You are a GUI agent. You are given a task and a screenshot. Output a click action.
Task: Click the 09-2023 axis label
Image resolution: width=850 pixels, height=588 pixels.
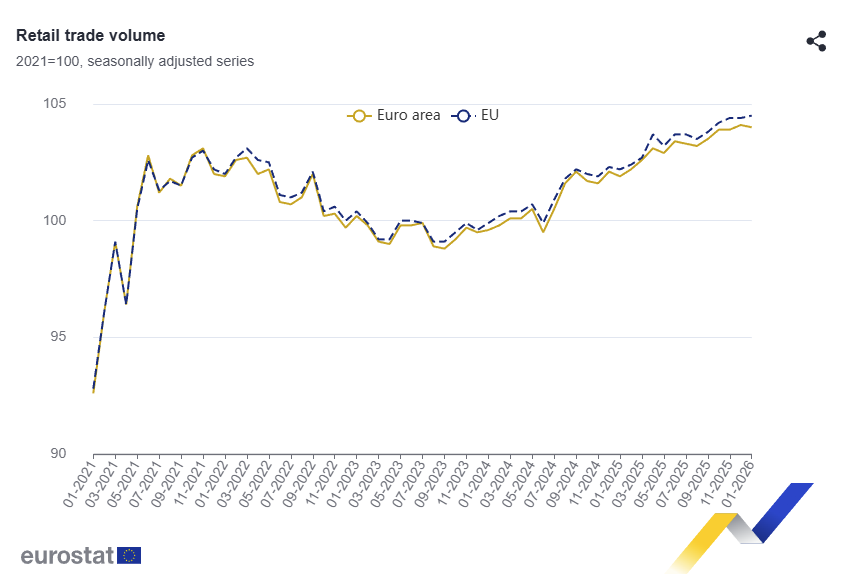pos(430,484)
